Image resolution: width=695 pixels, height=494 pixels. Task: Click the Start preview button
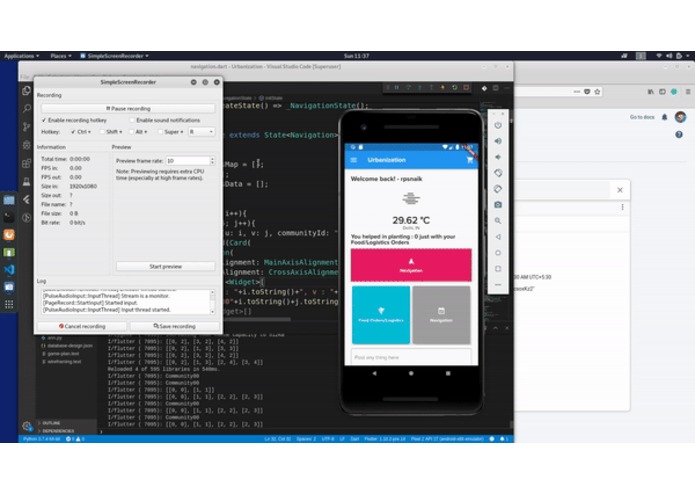tap(165, 266)
